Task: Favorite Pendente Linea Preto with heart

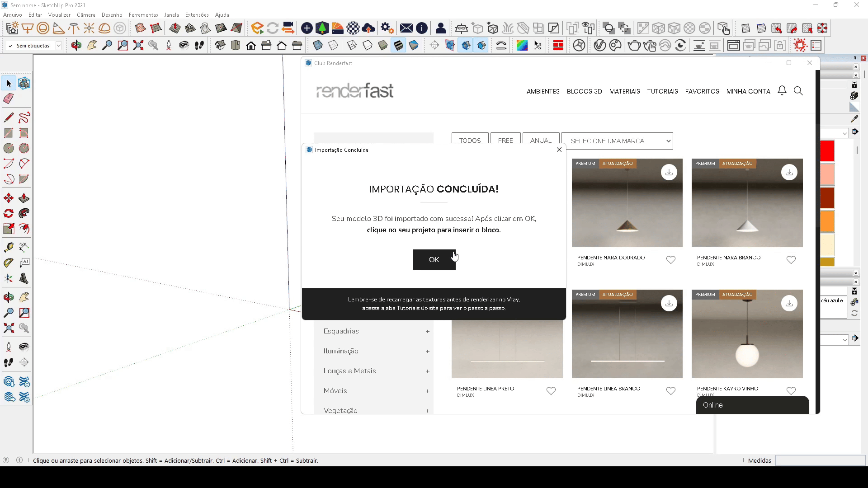Action: 551,391
